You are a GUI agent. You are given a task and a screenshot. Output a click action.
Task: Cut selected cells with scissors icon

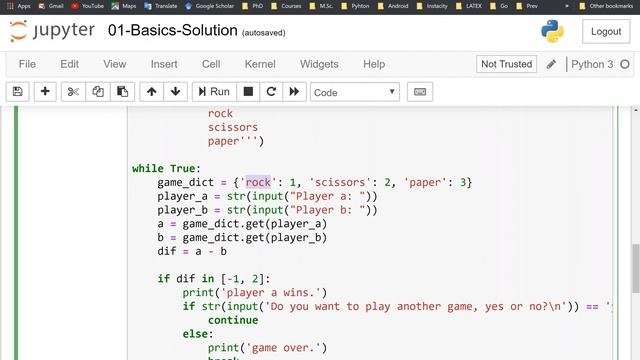click(73, 91)
